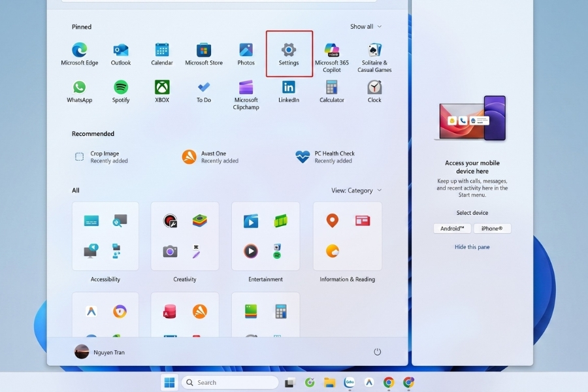Select Android device button
588x392 pixels.
pyautogui.click(x=452, y=229)
